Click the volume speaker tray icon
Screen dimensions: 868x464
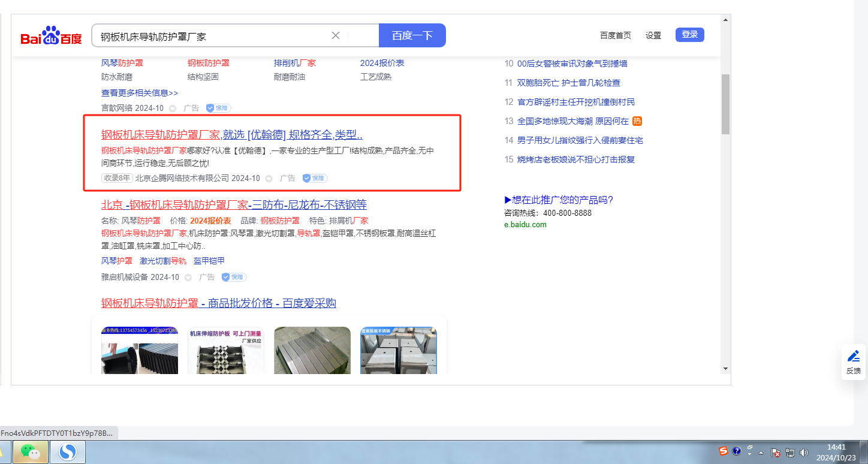coord(804,453)
